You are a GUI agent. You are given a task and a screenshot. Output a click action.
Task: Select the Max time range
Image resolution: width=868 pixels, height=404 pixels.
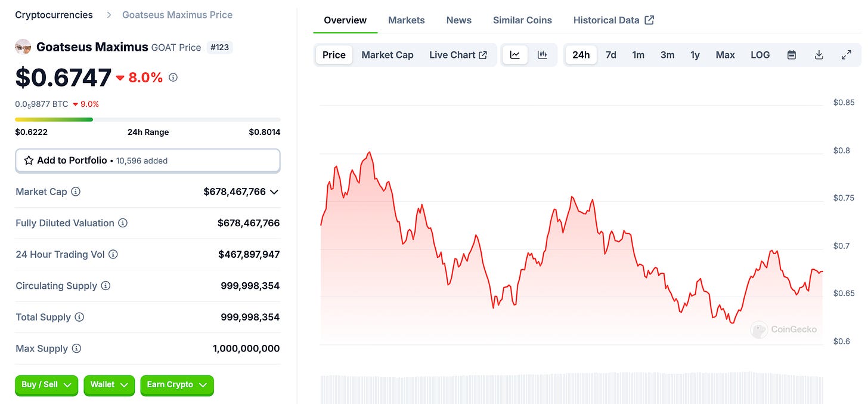(725, 55)
